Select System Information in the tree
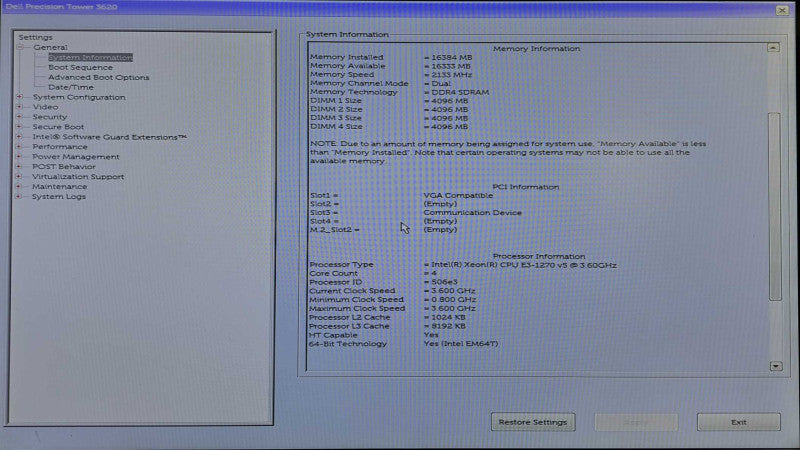This screenshot has height=450, width=800. [x=90, y=57]
